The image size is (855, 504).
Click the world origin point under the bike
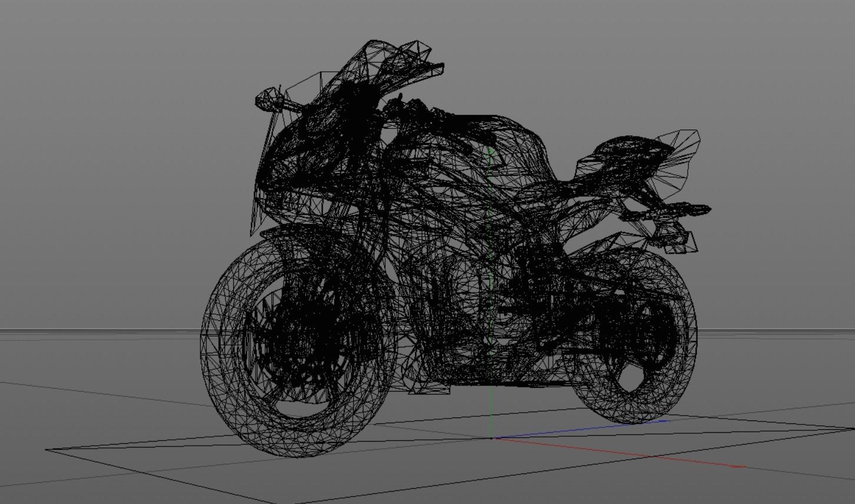492,438
